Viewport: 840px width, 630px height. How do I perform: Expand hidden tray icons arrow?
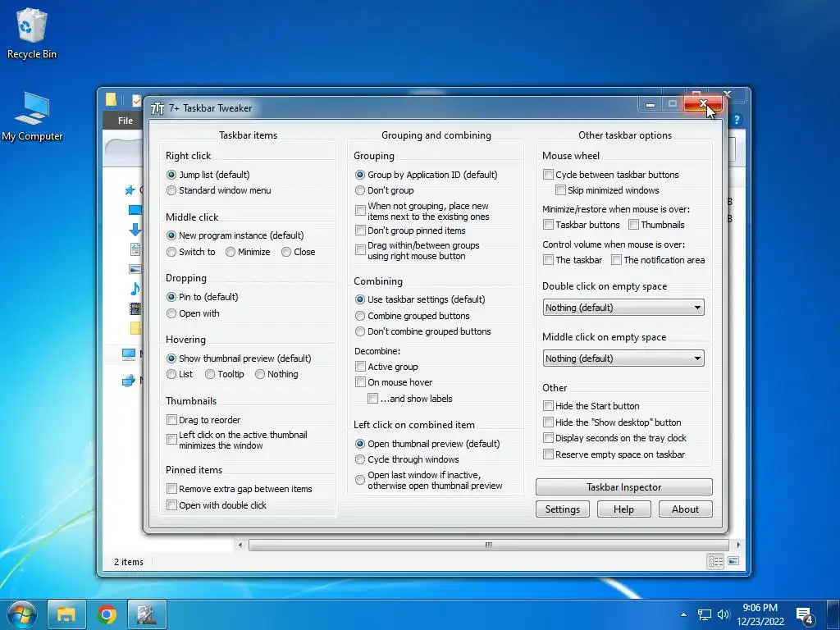coord(683,614)
